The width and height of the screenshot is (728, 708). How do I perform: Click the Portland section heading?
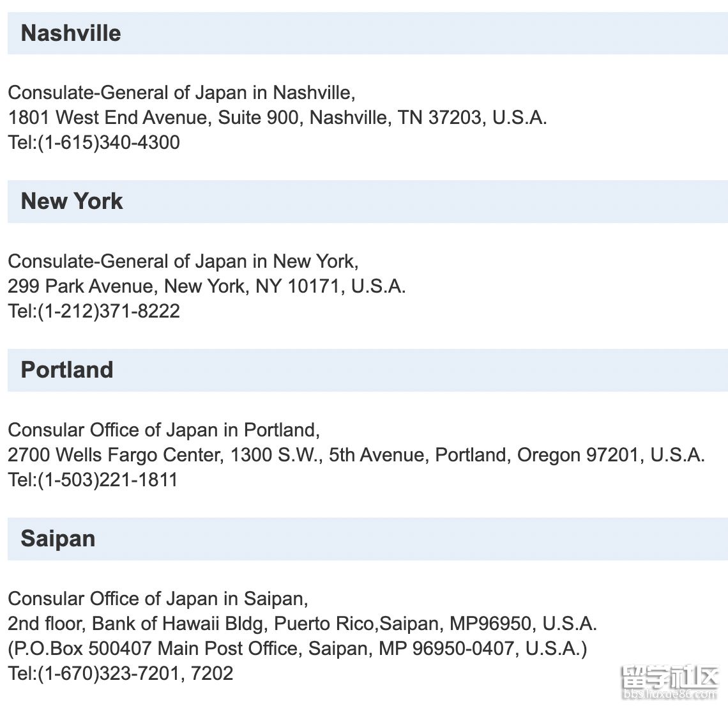[67, 370]
